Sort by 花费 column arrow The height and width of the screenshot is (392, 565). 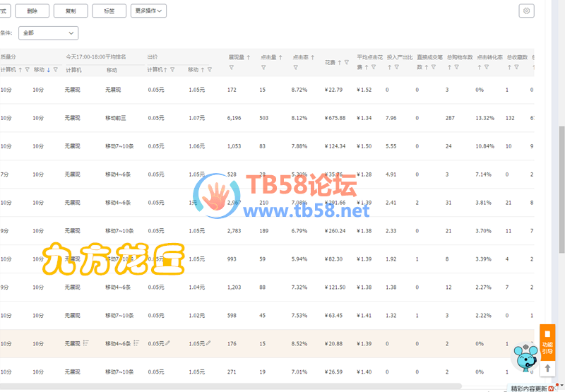(340, 62)
